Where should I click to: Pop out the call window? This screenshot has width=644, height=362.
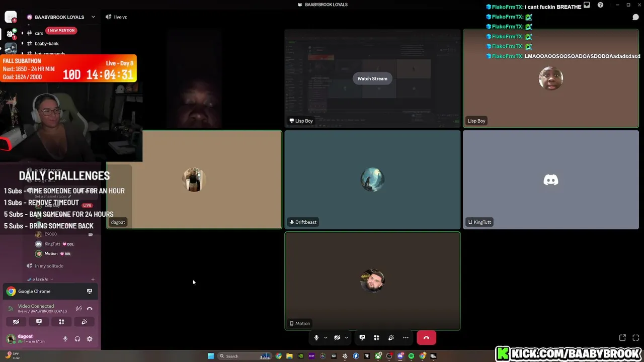[x=622, y=338]
